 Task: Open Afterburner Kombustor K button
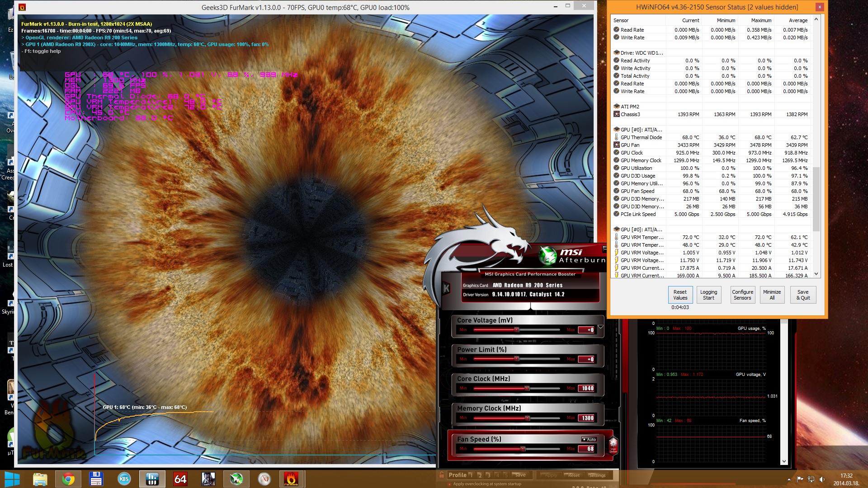(446, 288)
